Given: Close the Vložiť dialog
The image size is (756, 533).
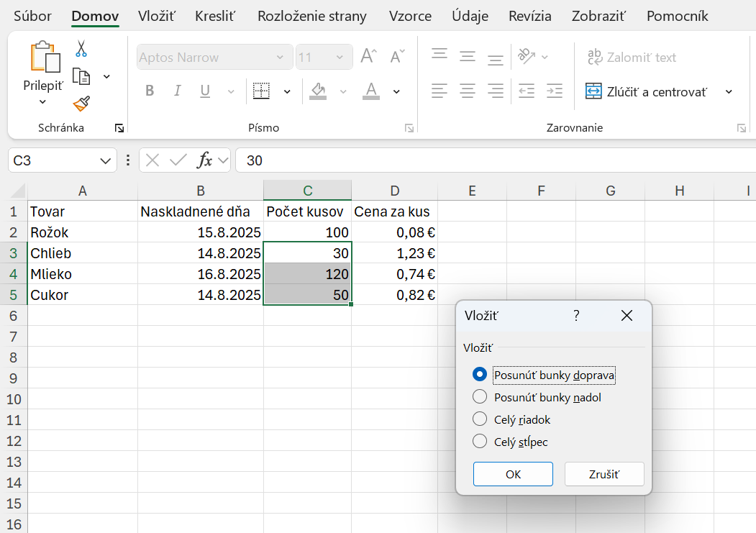Looking at the screenshot, I should [x=627, y=316].
